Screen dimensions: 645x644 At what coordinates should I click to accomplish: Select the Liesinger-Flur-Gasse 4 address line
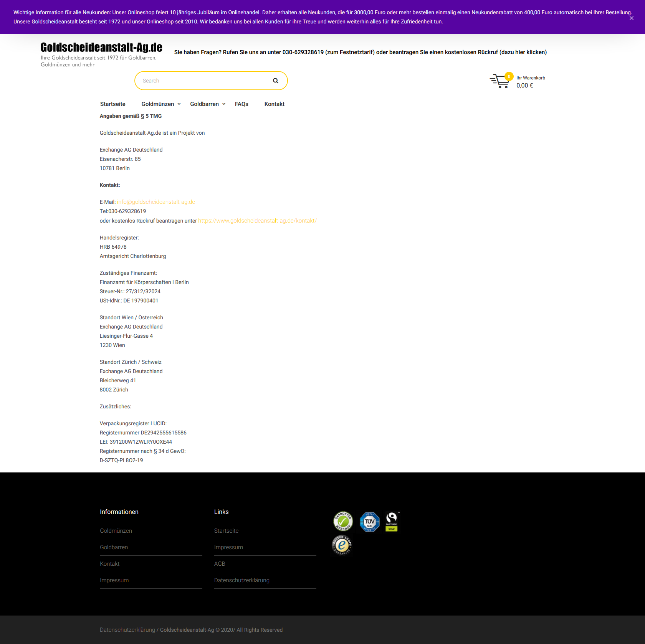126,336
